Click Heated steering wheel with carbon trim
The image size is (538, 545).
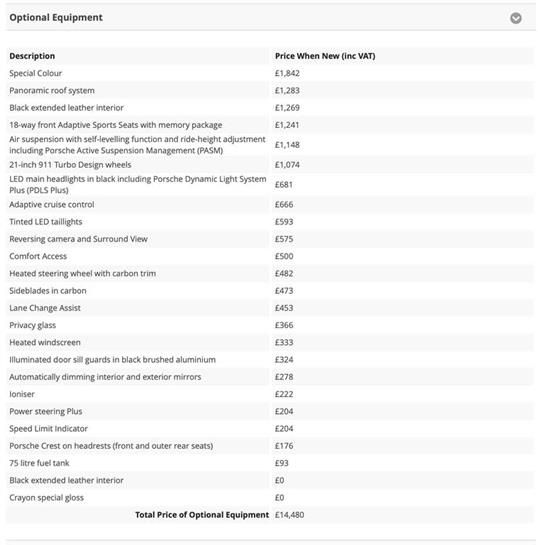tap(83, 274)
